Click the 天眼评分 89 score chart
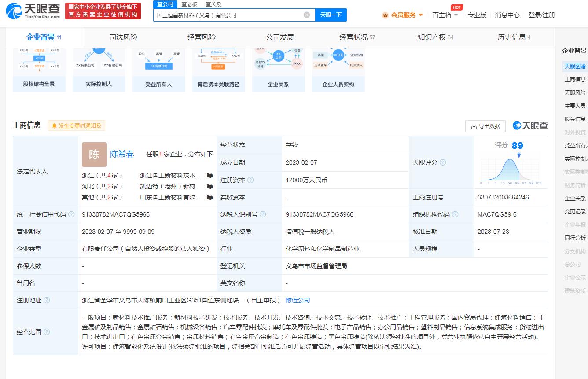Viewport: 588px width, 379px height. click(511, 162)
